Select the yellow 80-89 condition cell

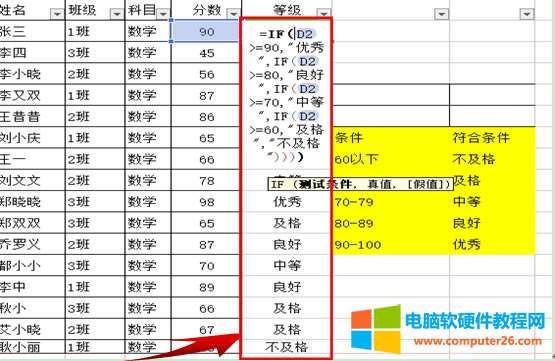click(x=391, y=223)
